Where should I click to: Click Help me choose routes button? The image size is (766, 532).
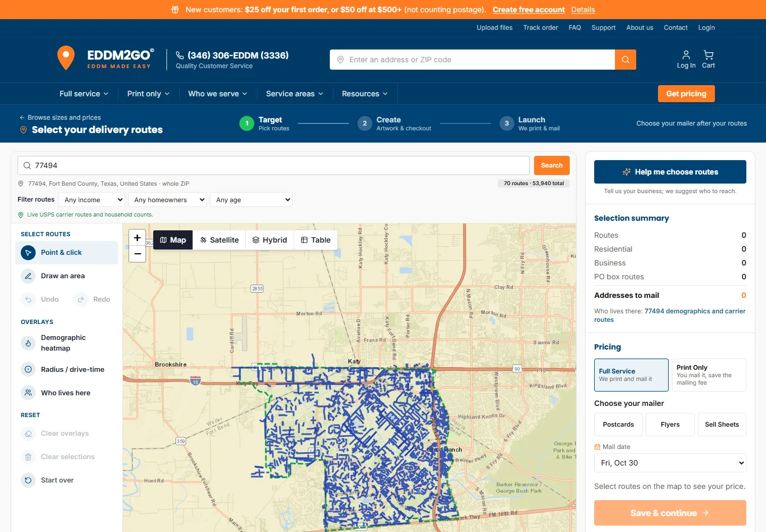point(670,172)
